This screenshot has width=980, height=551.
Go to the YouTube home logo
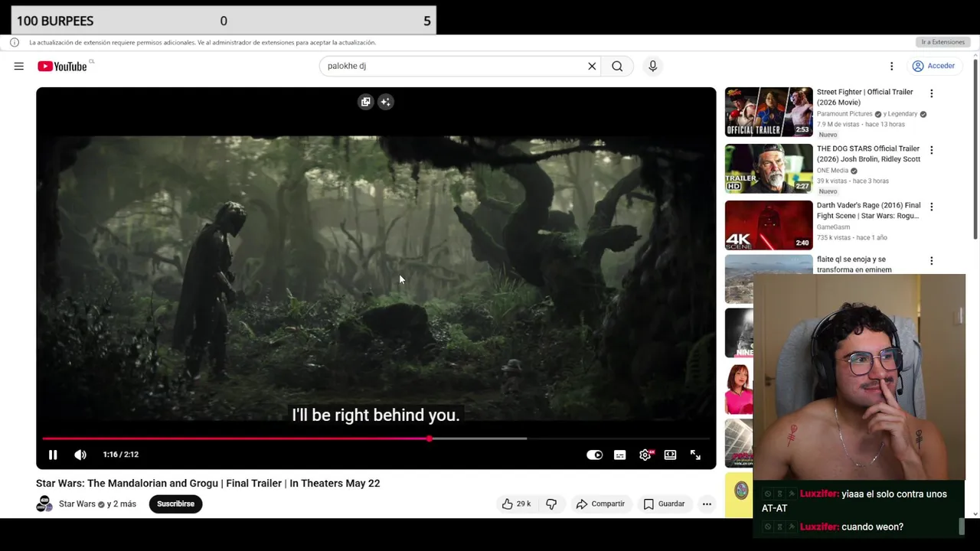62,67
